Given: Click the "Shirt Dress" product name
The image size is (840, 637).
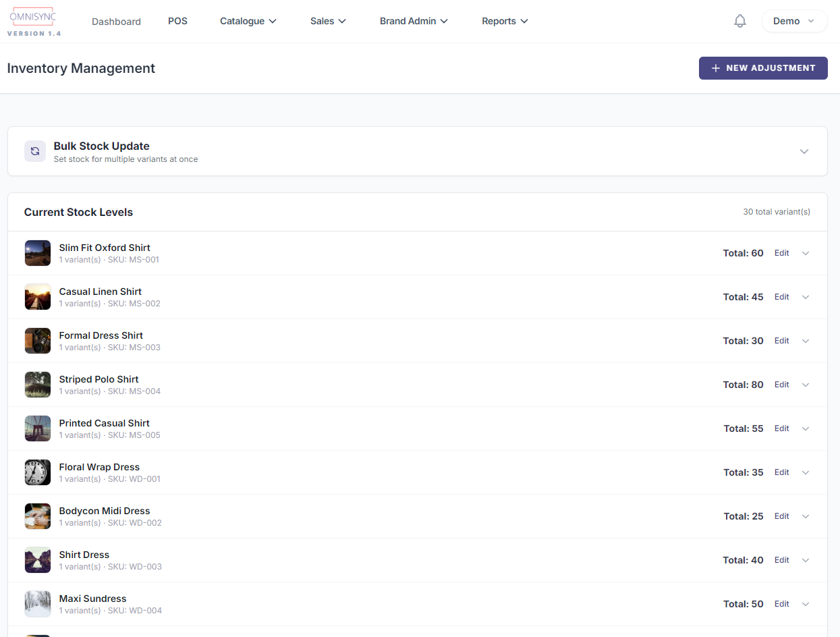Looking at the screenshot, I should 84,555.
